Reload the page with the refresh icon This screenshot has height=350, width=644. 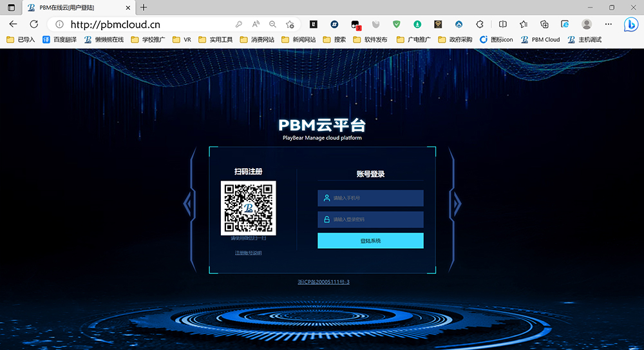(34, 24)
